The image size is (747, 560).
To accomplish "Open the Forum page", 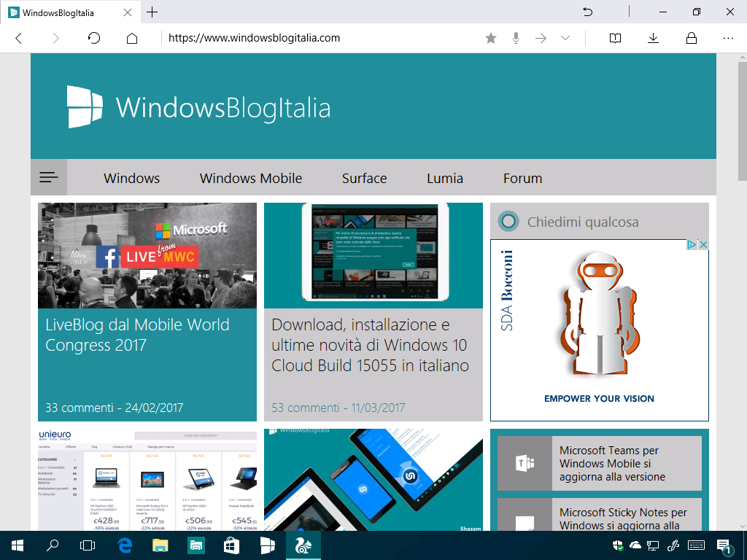I will (522, 178).
